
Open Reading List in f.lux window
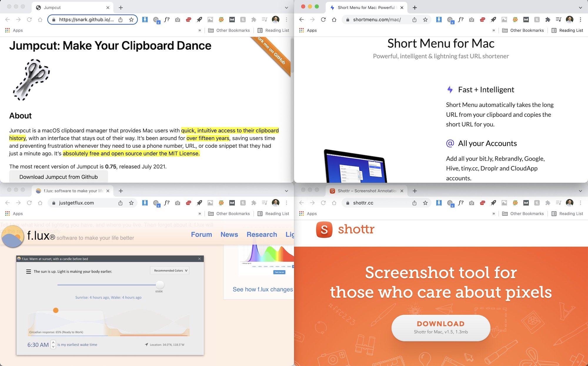point(273,214)
